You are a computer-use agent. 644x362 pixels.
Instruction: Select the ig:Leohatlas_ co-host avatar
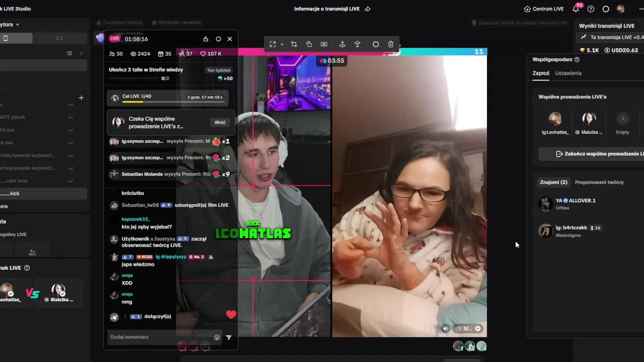(x=555, y=119)
